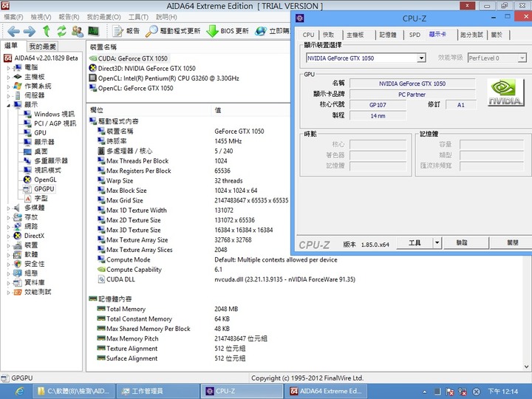The height and width of the screenshot is (399, 532).
Task: Open 跑分測試 tab in CPU-Z
Action: (x=471, y=35)
